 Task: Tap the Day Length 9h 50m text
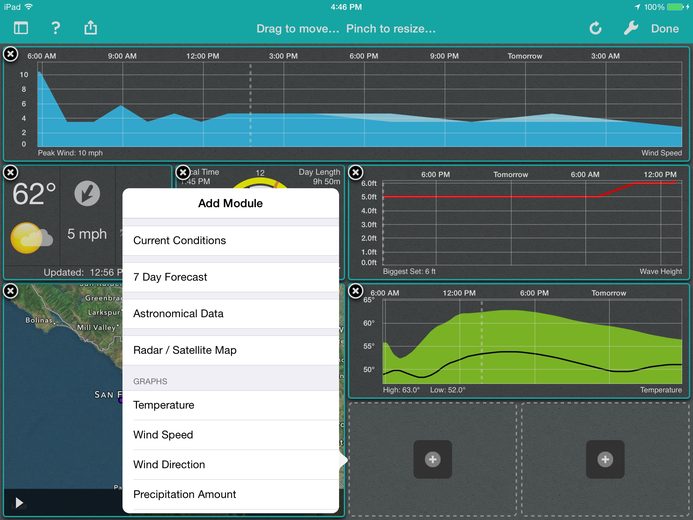click(319, 176)
